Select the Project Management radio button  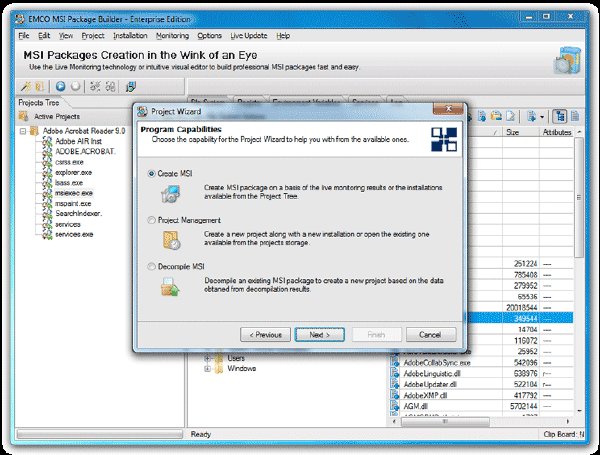(x=152, y=220)
